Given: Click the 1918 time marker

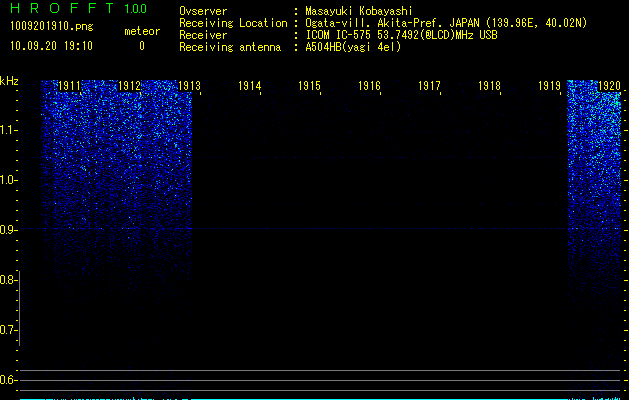Looking at the screenshot, I should tap(489, 86).
